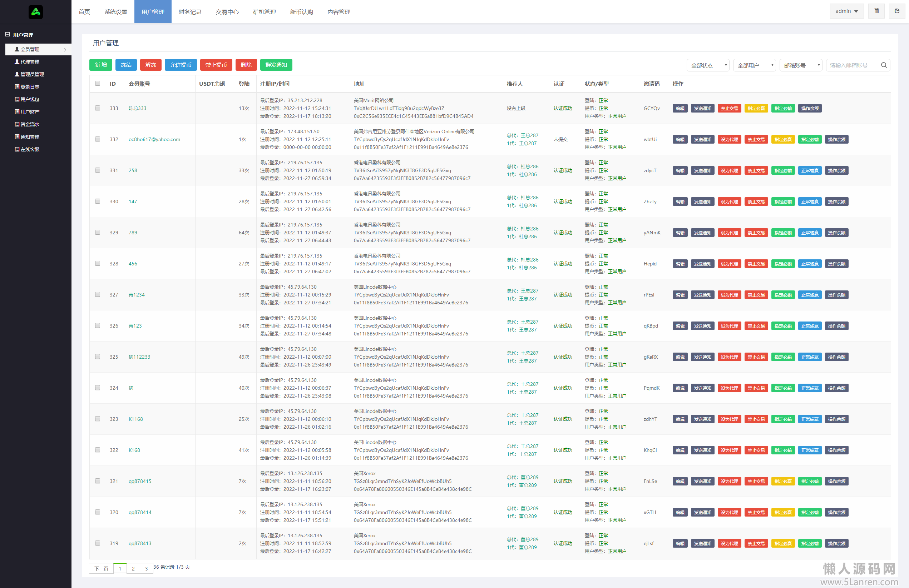Open the admin account dropdown
Image resolution: width=909 pixels, height=588 pixels.
(x=846, y=11)
